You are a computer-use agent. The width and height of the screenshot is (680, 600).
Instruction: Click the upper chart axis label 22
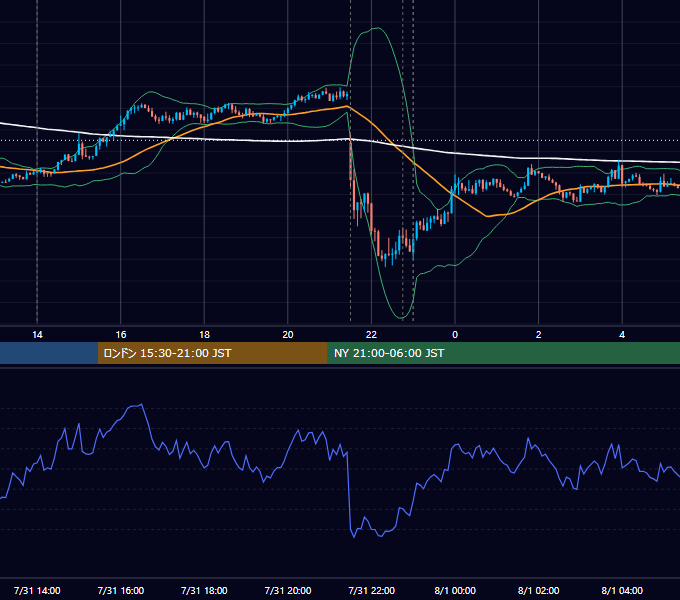(x=372, y=335)
